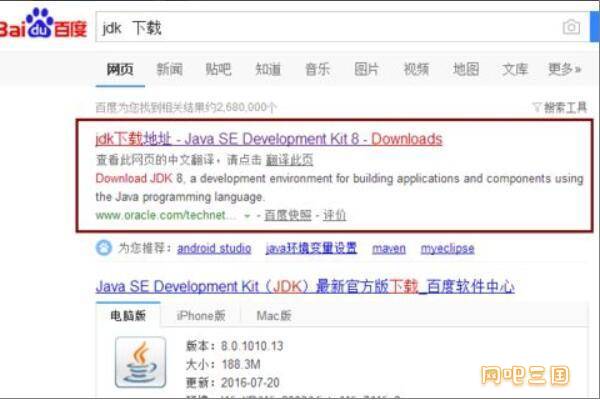Click 翻译此页 link

point(289,160)
